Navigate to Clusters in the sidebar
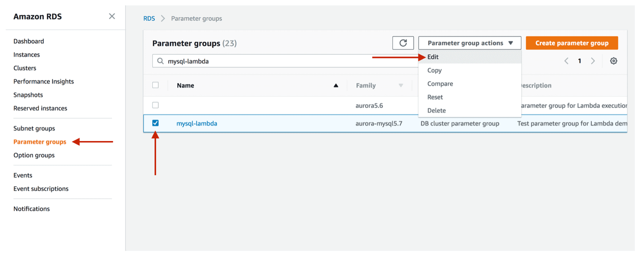This screenshot has height=260, width=644. pos(25,68)
